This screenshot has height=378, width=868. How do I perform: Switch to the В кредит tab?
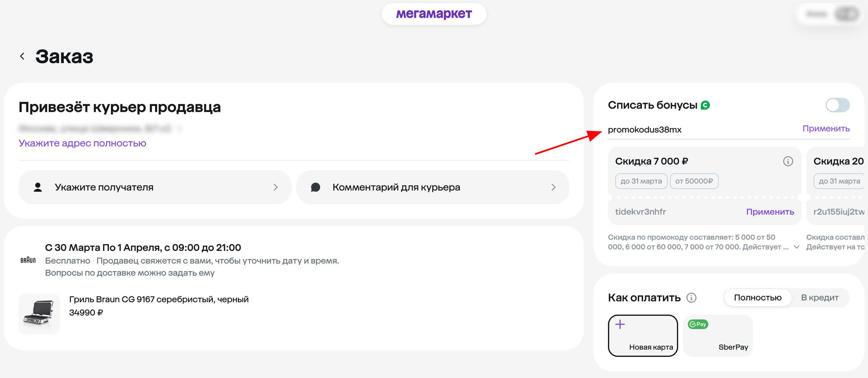[x=820, y=298]
